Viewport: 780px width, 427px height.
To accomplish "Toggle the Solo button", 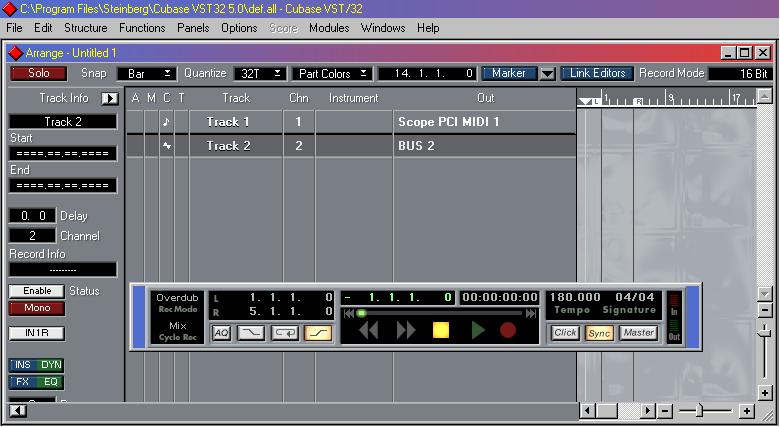I will coord(38,73).
